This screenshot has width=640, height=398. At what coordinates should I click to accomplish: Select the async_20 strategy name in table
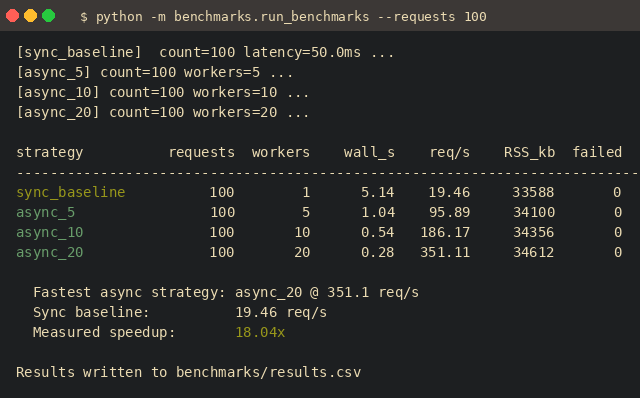tap(50, 252)
